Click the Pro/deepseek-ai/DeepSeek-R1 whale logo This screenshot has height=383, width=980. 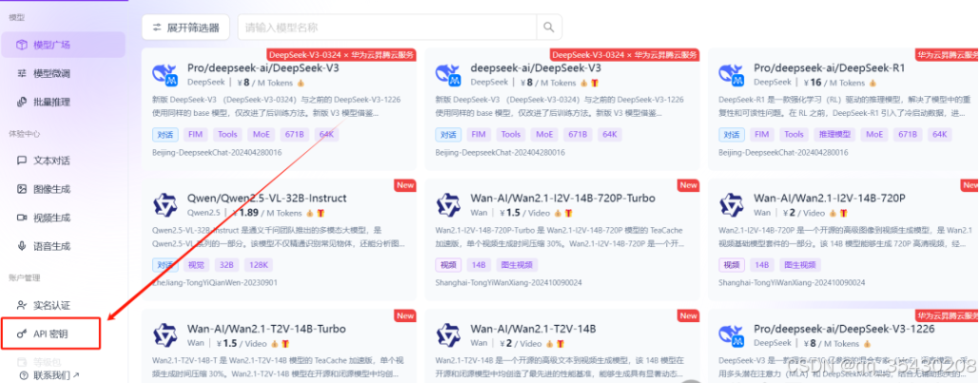coord(732,74)
